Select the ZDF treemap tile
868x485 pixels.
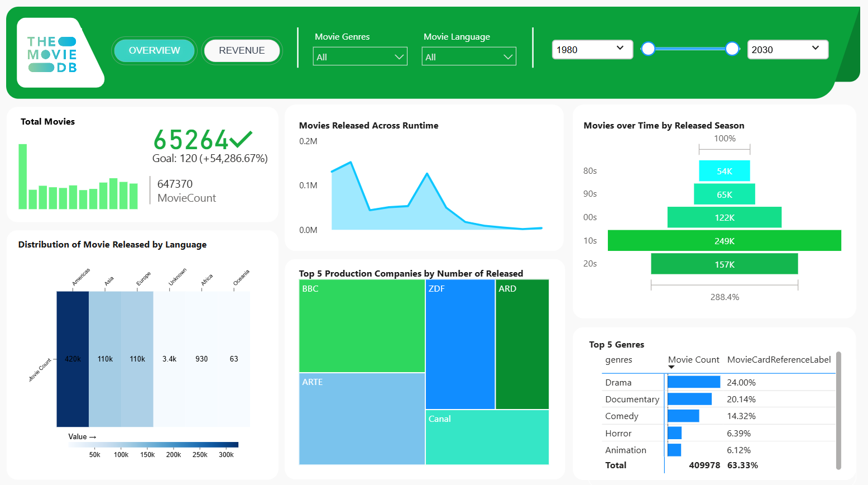click(x=460, y=344)
